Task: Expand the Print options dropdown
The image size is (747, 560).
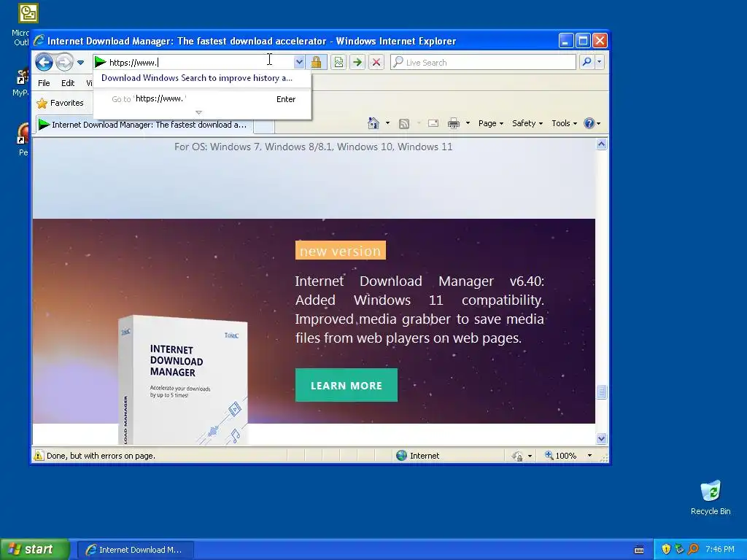Action: [468, 123]
